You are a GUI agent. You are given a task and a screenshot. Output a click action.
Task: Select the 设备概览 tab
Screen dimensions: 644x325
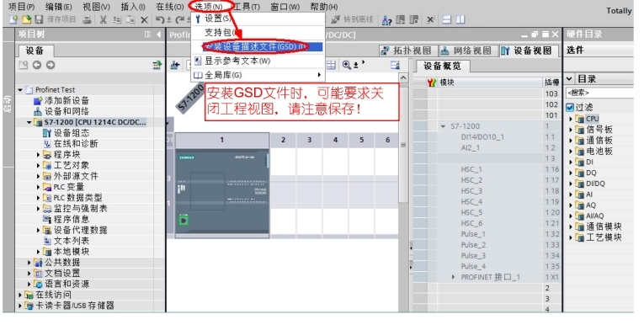pyautogui.click(x=442, y=66)
